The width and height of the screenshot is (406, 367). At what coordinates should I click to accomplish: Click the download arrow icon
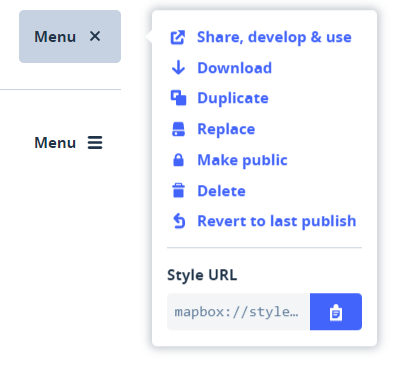pos(178,68)
